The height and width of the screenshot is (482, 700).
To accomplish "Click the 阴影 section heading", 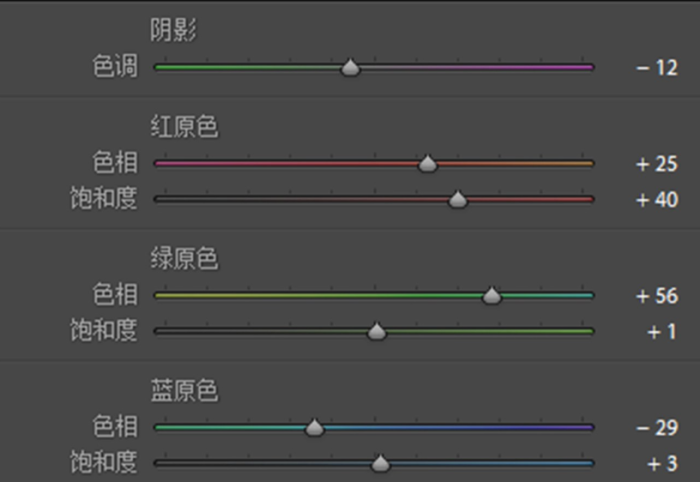I will pos(172,31).
